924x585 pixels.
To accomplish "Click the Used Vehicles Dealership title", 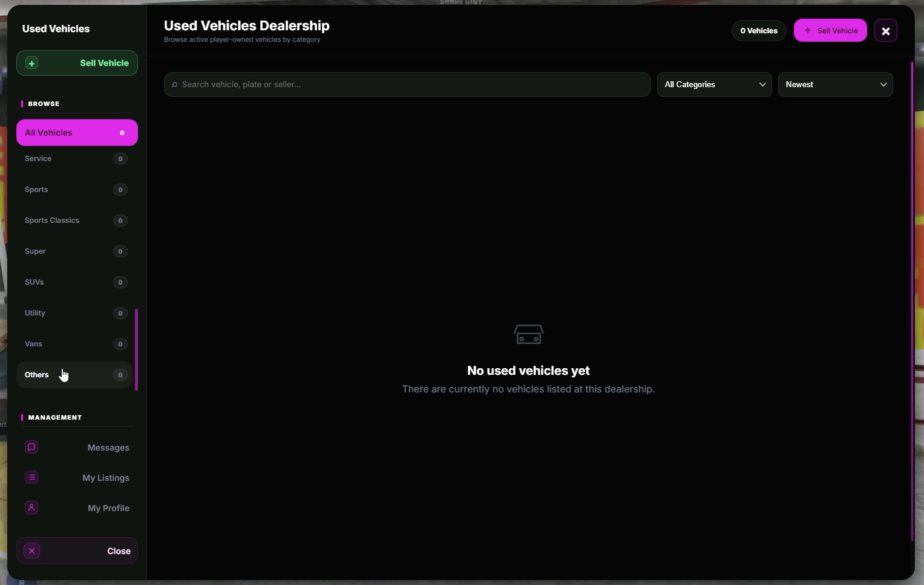I will click(x=247, y=25).
